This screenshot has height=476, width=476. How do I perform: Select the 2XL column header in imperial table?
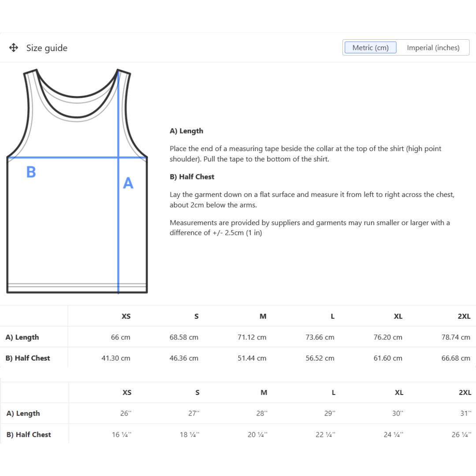point(463,392)
